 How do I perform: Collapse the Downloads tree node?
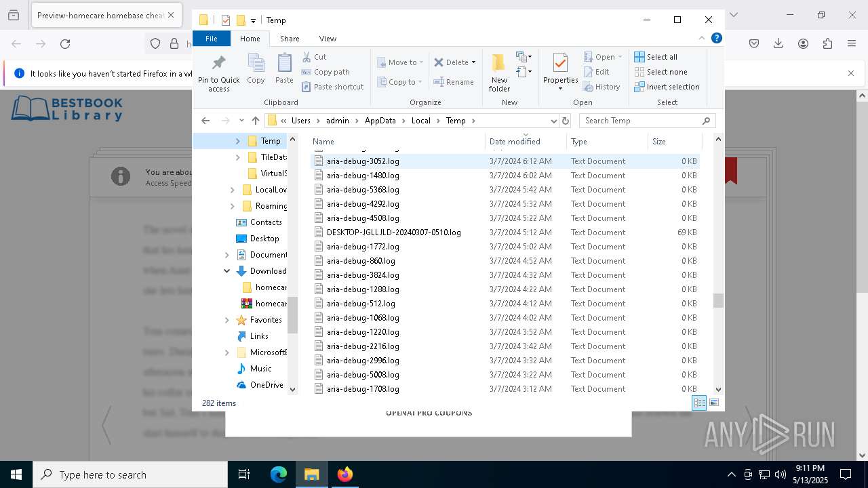coord(227,271)
